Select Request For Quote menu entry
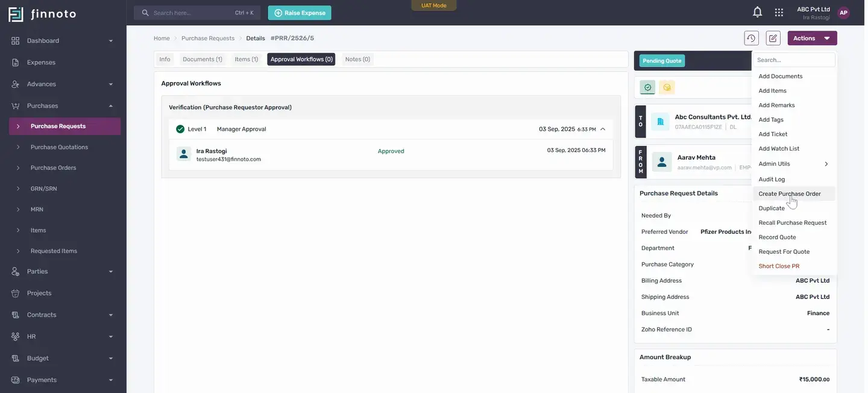Viewport: 868px width, 393px height. click(794, 251)
